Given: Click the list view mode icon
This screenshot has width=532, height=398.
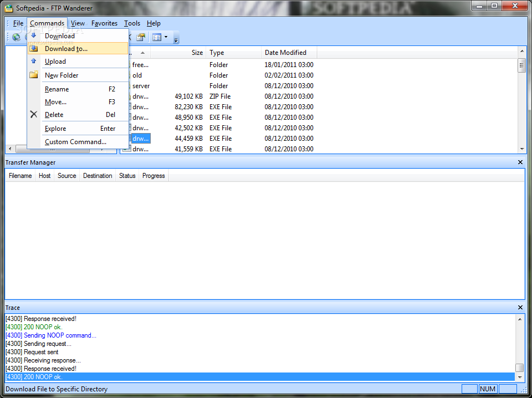Looking at the screenshot, I should [157, 37].
